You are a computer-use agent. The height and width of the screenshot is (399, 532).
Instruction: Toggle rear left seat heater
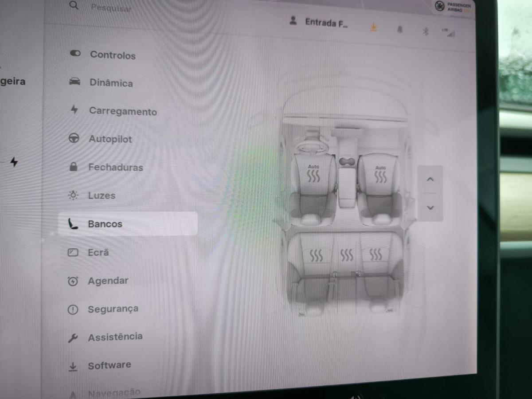[x=317, y=255]
